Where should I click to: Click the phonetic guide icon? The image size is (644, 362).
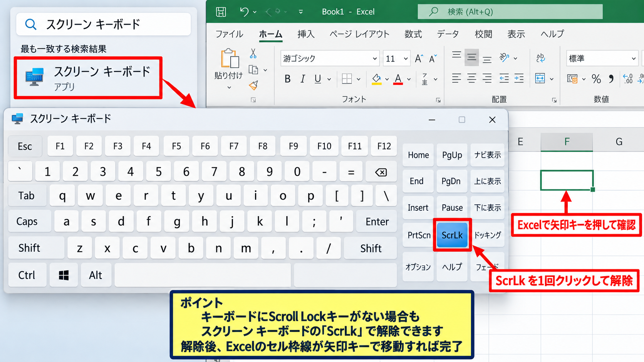[424, 79]
